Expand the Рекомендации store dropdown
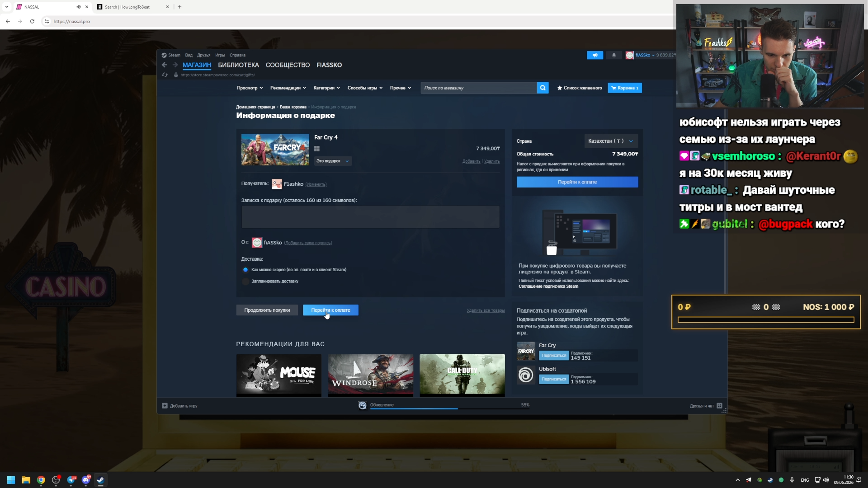 coord(288,88)
